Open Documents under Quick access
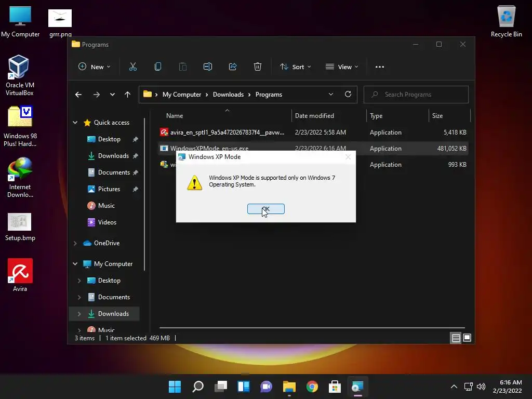 tap(114, 172)
